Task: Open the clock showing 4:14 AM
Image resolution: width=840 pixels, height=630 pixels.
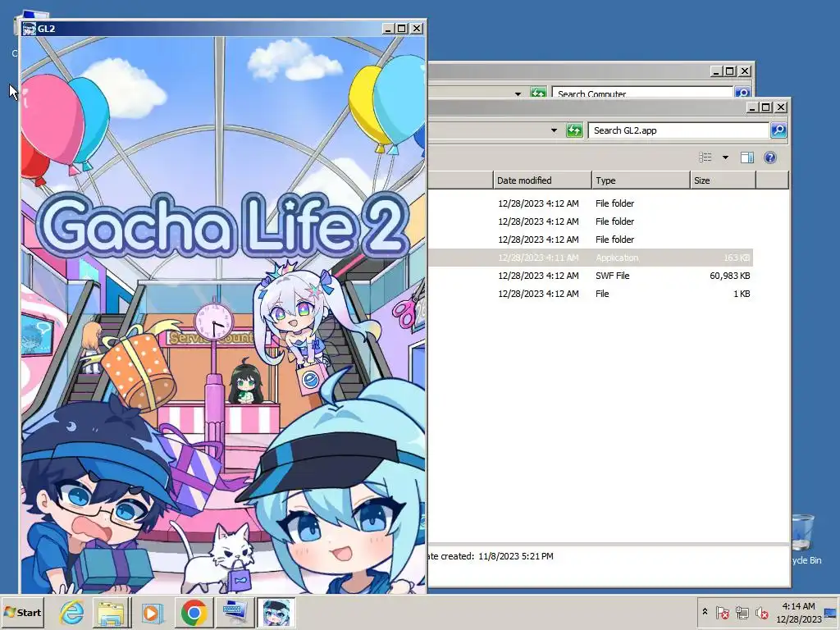Action: coord(798,612)
